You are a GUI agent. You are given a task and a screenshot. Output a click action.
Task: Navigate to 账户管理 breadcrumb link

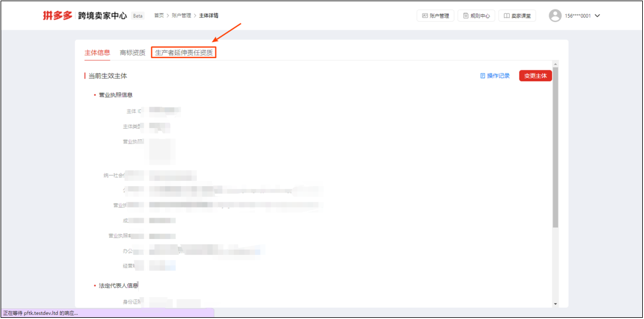coord(182,15)
